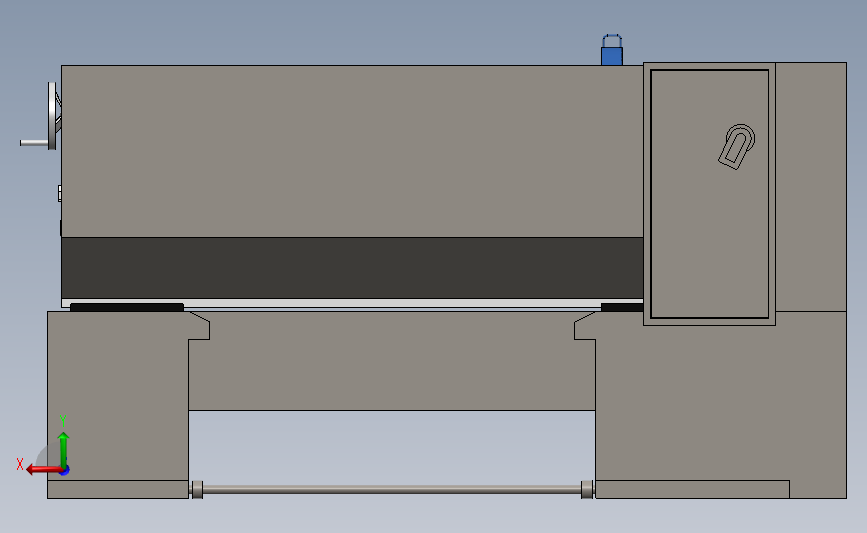Screen dimensions: 867x533
Task: Select the handwheel on the machine's left side
Action: tap(53, 116)
